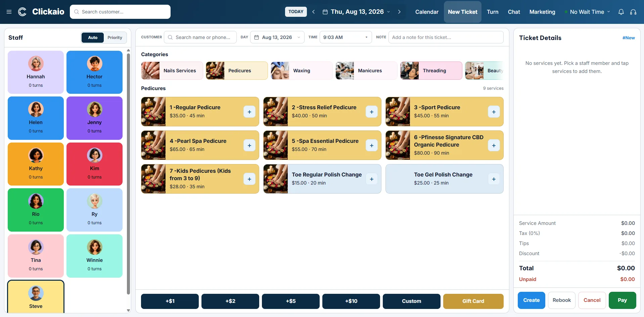
Task: Add Toe Gel Polish Change plus icon
Action: 494,179
